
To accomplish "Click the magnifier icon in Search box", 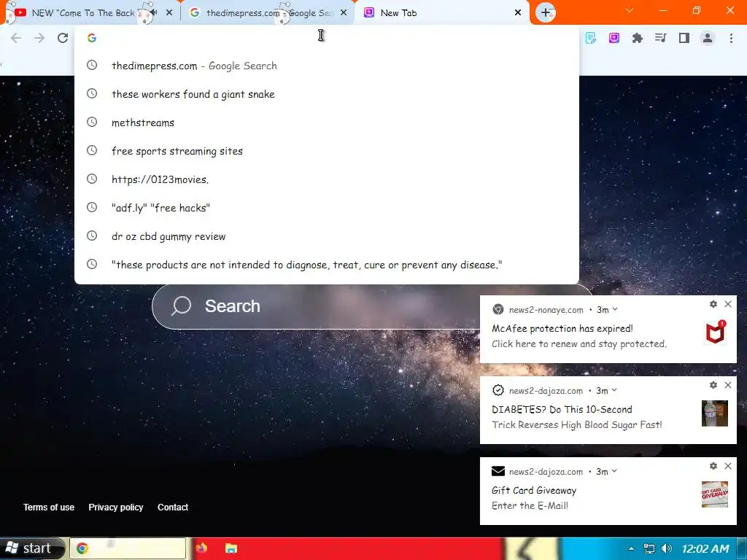I will [182, 306].
